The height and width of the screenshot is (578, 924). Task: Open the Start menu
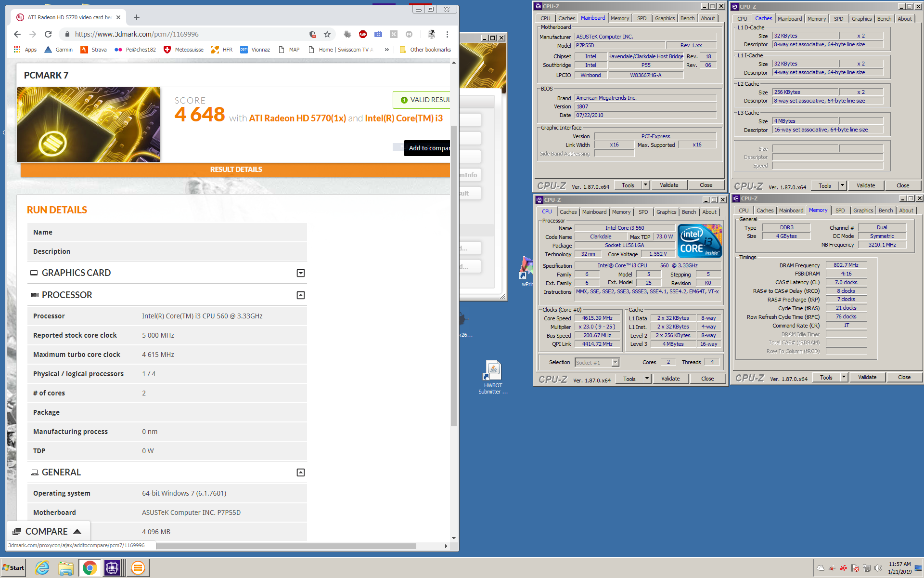(x=13, y=568)
